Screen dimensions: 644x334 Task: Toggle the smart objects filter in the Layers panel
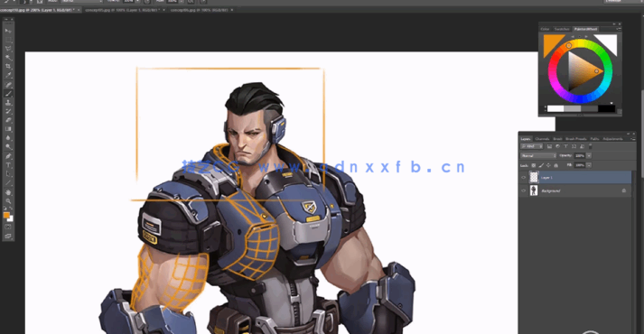[x=582, y=146]
